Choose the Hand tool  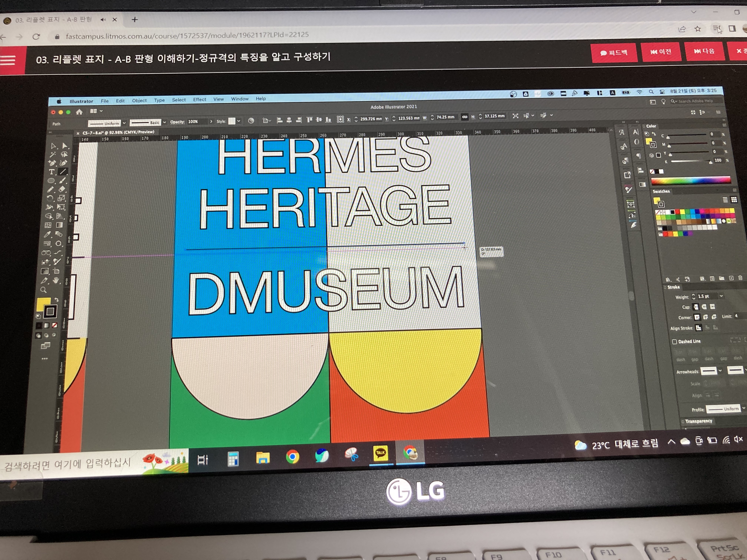56,280
